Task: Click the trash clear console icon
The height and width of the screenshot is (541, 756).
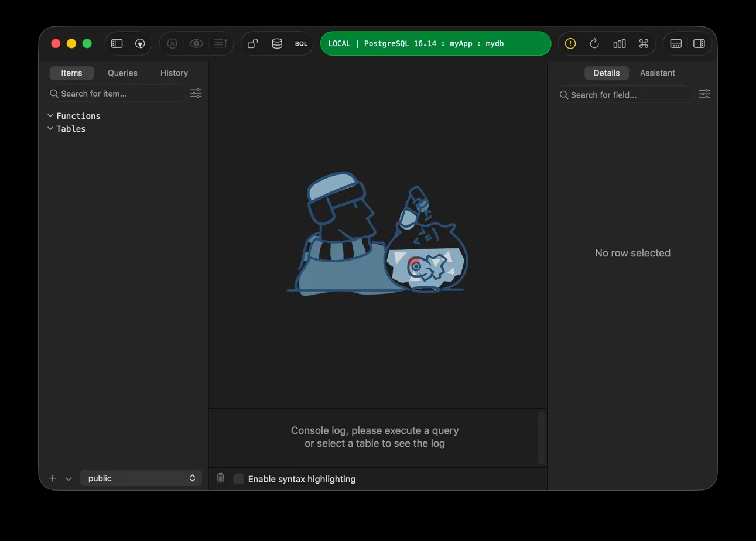Action: (221, 478)
